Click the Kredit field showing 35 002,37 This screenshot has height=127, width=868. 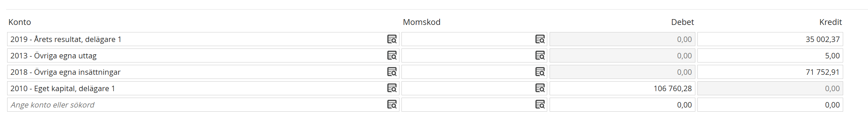(770, 39)
